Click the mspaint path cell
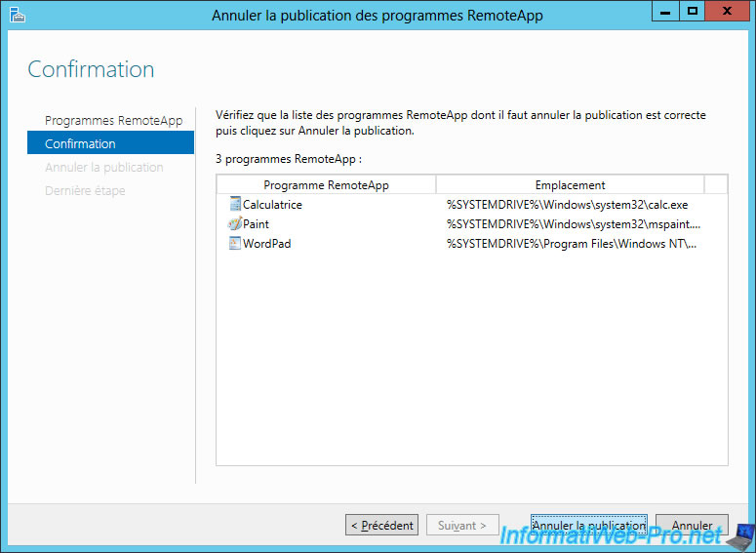This screenshot has height=553, width=756. point(574,224)
